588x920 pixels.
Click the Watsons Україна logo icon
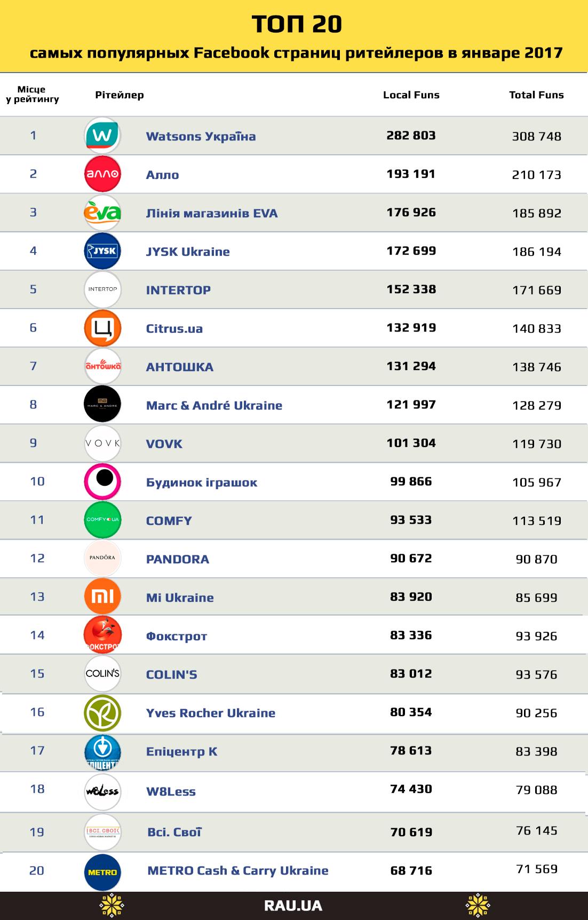102,136
